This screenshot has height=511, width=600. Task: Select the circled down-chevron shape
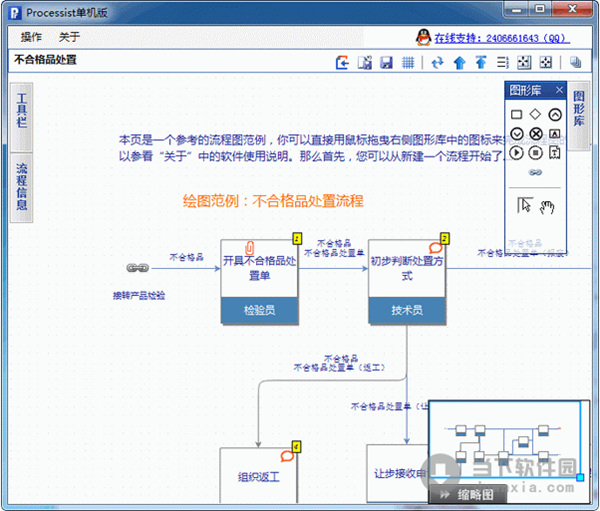(517, 134)
